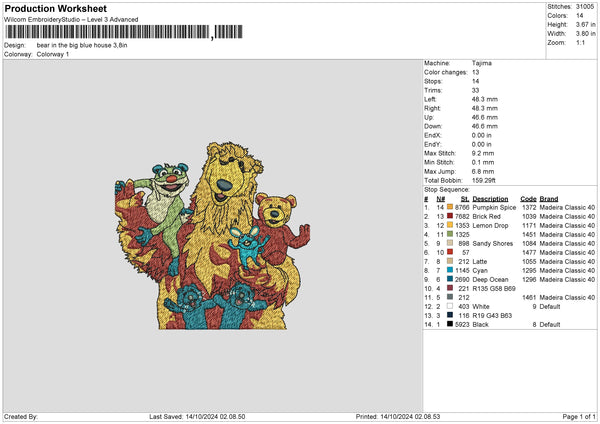Click the red swatch in stop 6
This screenshot has width=600, height=424.
click(450, 252)
